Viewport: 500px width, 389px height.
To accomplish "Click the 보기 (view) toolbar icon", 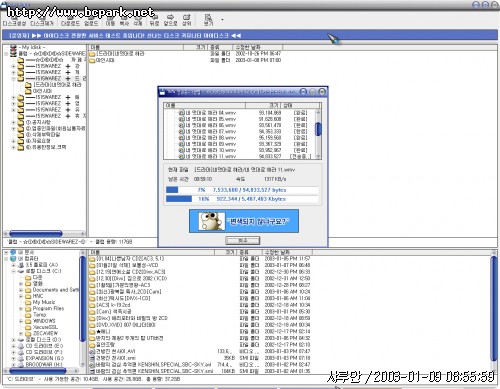I will pos(208,20).
